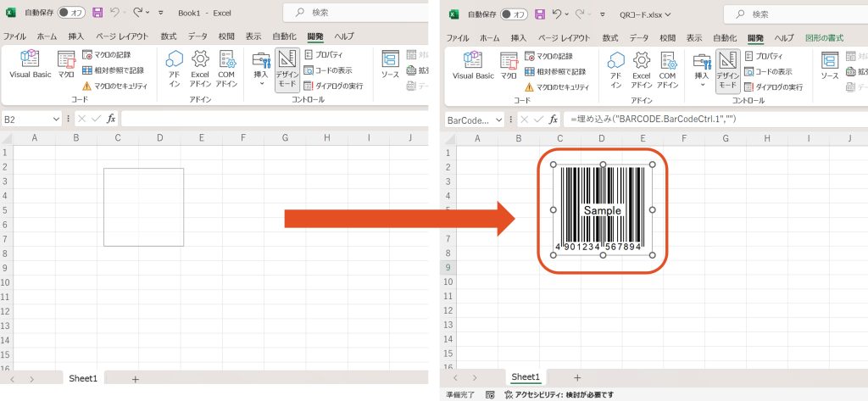Click コードの表示 in QRコード window
The height and width of the screenshot is (401, 868).
(768, 71)
